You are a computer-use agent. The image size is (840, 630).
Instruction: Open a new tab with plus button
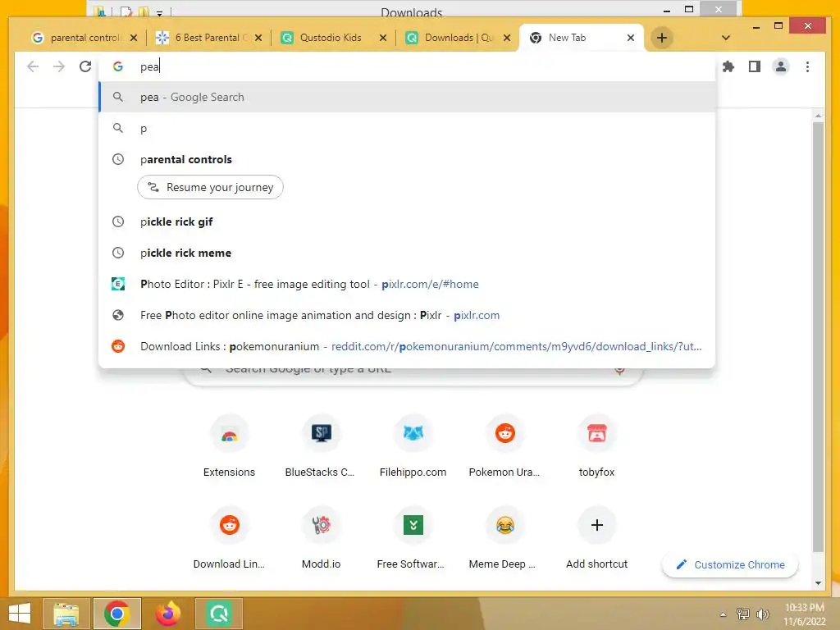point(662,38)
